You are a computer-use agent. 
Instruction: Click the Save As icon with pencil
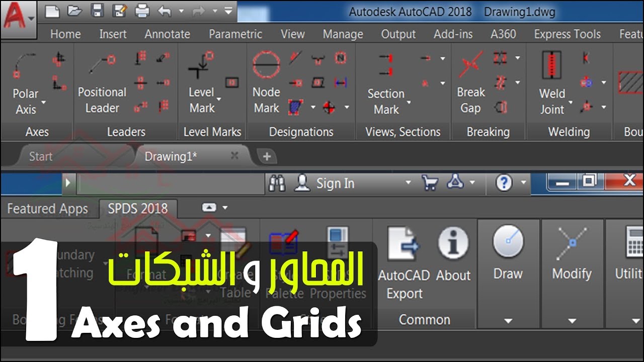[x=120, y=10]
